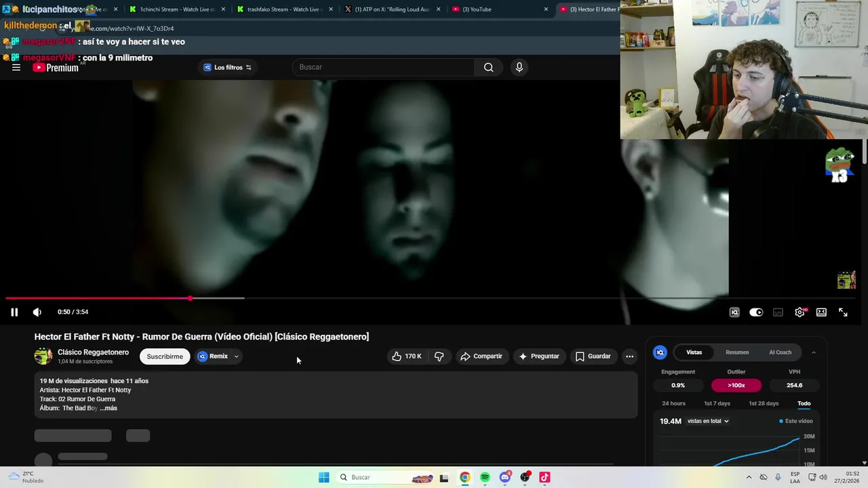
Task: Go to YouTube Premium home logo
Action: [56, 68]
